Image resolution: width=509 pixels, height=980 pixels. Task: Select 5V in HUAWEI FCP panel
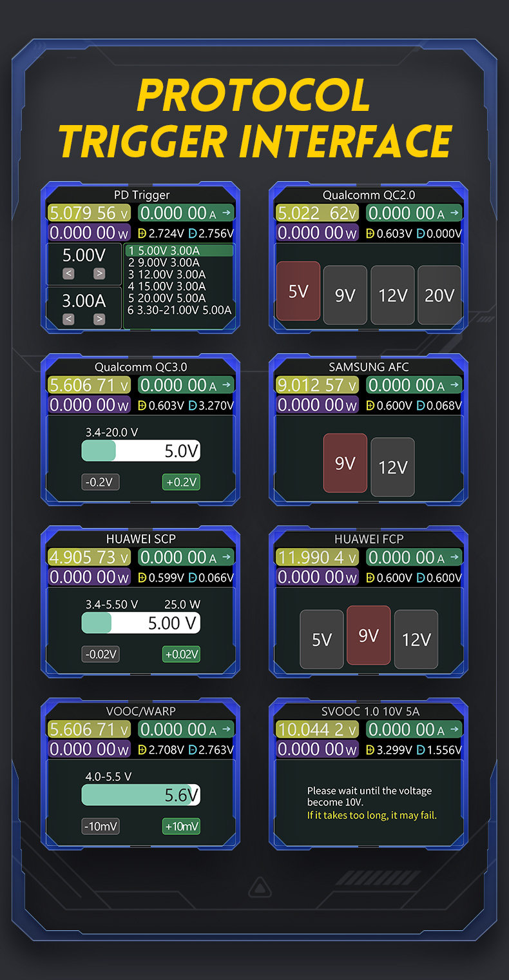tap(322, 639)
